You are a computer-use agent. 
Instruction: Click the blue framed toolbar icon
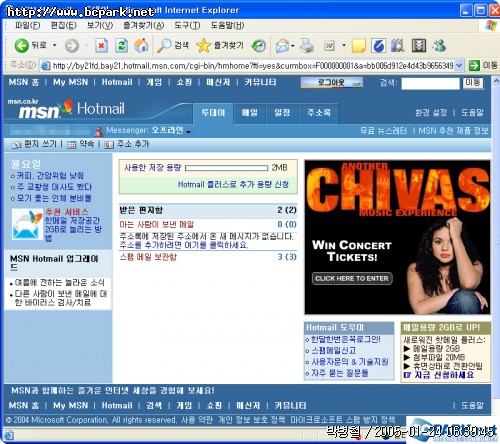(x=378, y=46)
